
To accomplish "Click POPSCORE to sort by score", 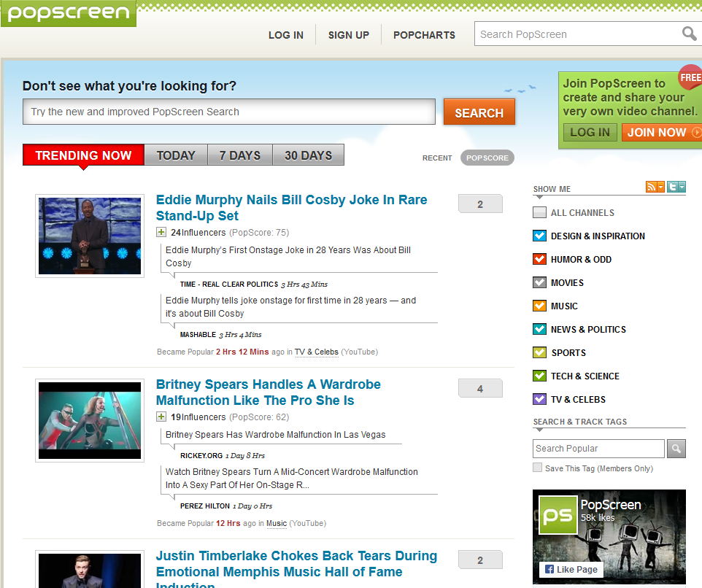I will (487, 158).
